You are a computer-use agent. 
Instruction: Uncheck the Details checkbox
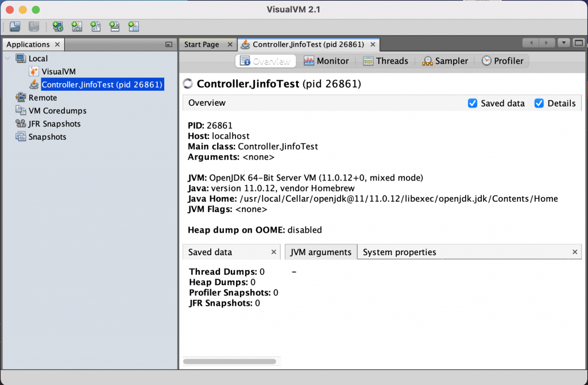[x=539, y=103]
